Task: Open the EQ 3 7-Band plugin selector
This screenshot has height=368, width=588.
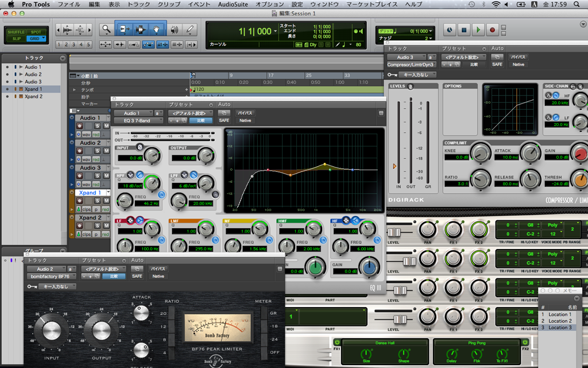Action: [x=138, y=121]
